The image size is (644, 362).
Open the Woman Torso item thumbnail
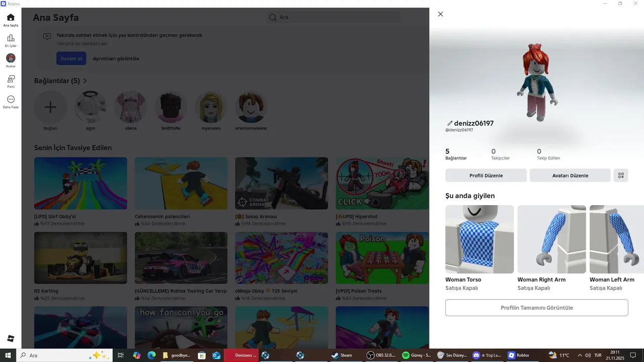479,239
